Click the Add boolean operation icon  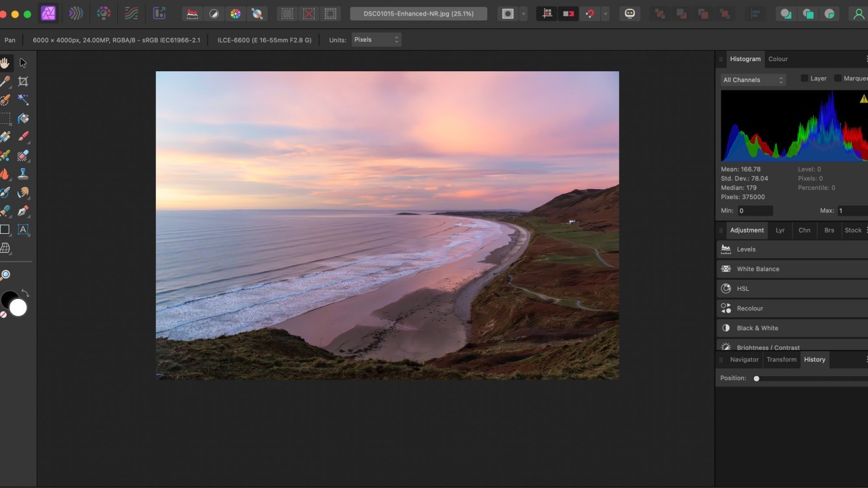tap(785, 14)
